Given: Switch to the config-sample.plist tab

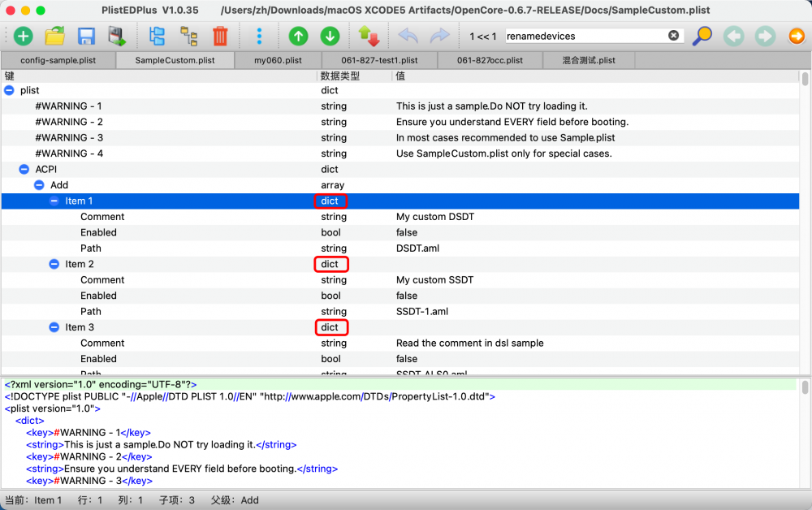Looking at the screenshot, I should coord(58,60).
